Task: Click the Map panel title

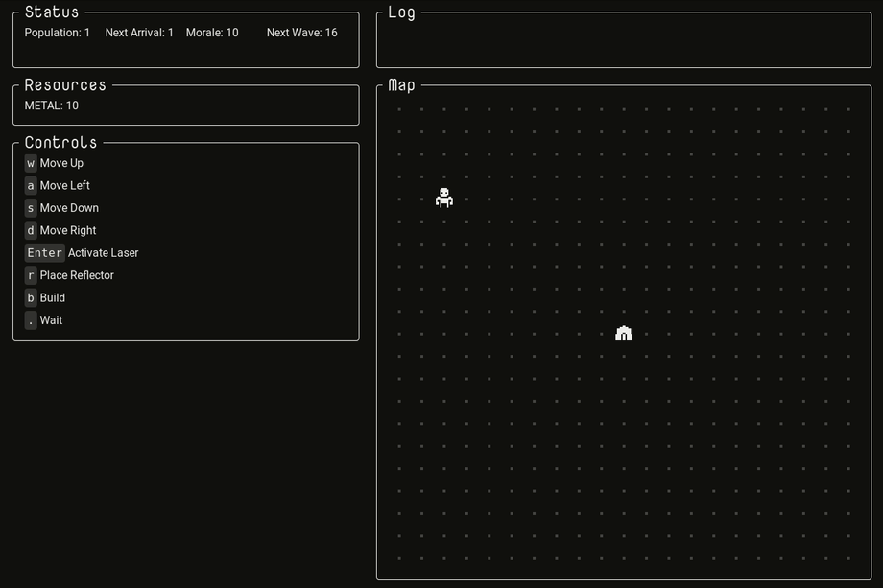Action: tap(401, 85)
